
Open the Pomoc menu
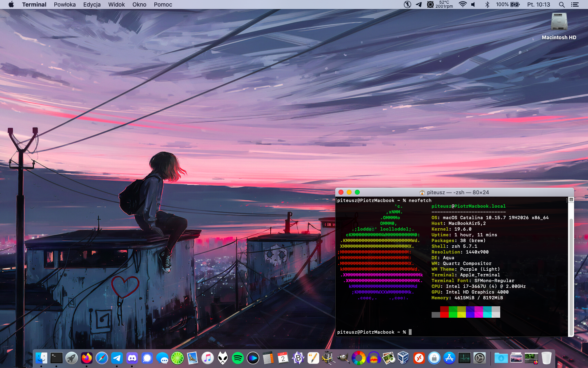[x=163, y=4]
